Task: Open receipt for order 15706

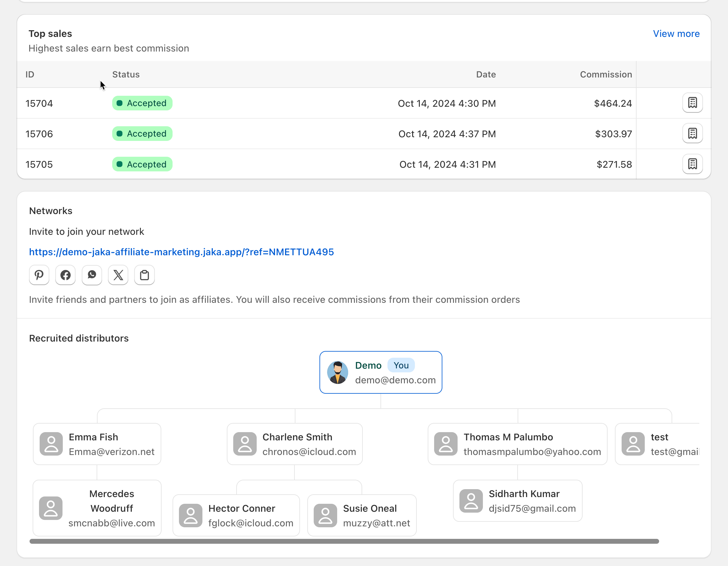Action: [692, 133]
